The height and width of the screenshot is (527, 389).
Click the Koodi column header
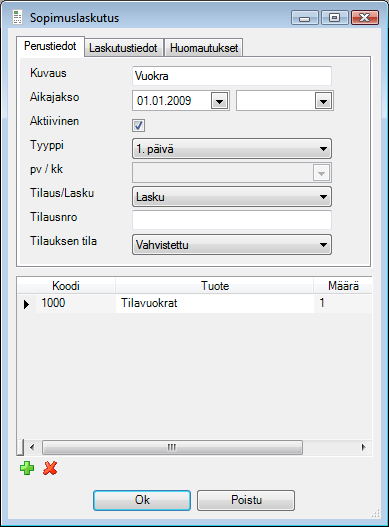click(x=66, y=286)
